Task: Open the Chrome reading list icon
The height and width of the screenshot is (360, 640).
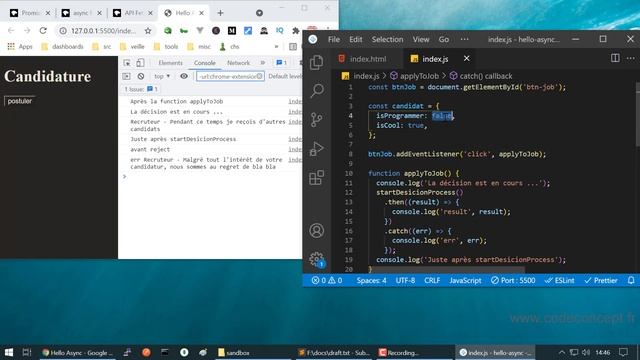Action: point(293,47)
